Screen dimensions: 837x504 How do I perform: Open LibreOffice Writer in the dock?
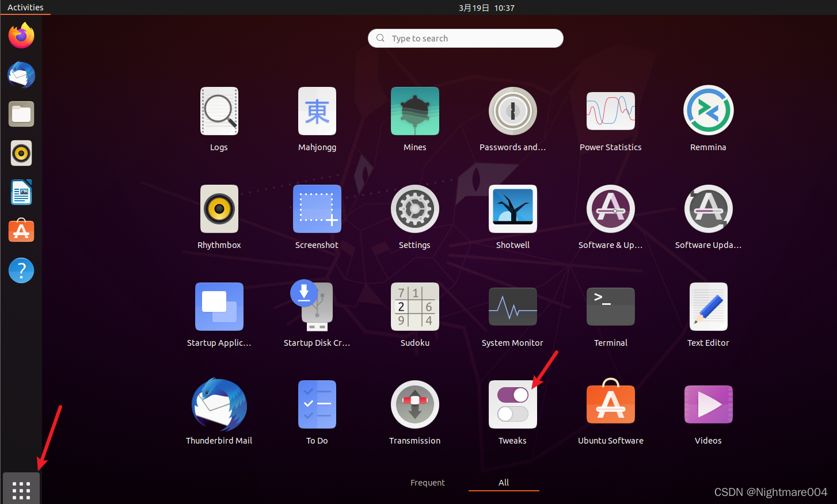click(21, 192)
